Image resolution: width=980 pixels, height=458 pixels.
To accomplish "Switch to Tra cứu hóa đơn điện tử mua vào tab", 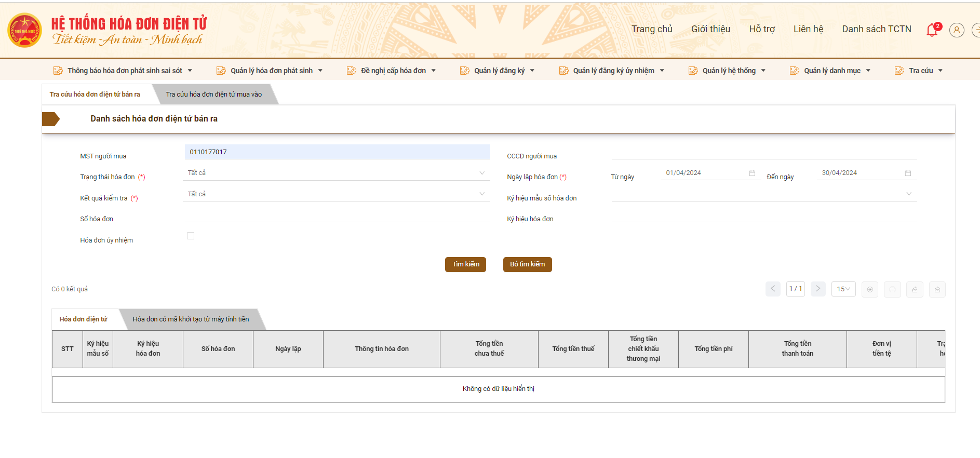I will tap(213, 95).
